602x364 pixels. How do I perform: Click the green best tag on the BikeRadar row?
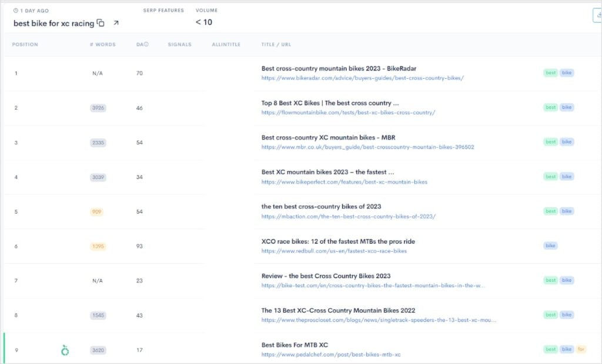[x=550, y=72]
